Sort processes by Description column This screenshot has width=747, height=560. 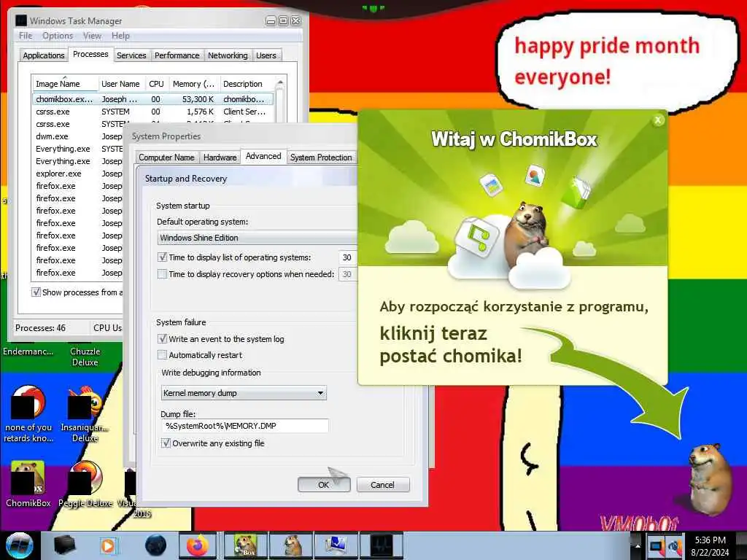pos(247,84)
